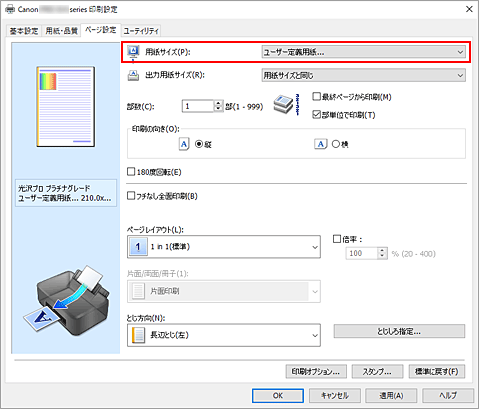Click the とじしろ指定... button
The width and height of the screenshot is (479, 409).
(399, 331)
